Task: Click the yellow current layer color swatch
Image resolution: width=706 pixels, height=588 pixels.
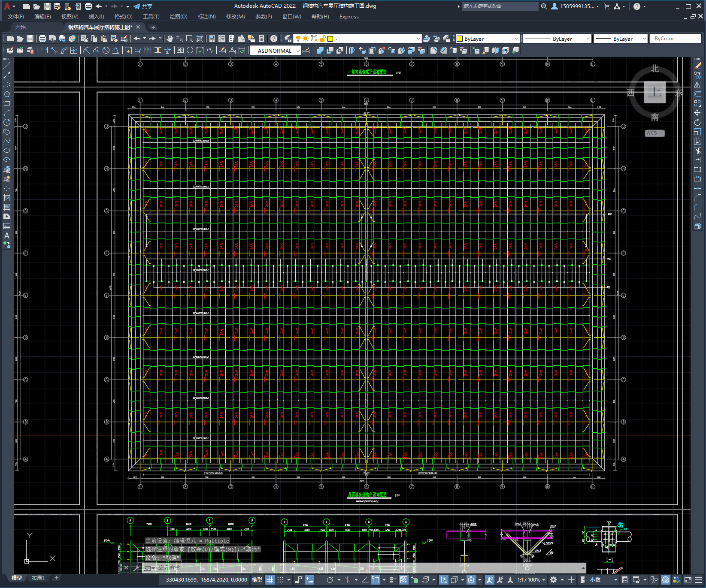Action: [330, 39]
